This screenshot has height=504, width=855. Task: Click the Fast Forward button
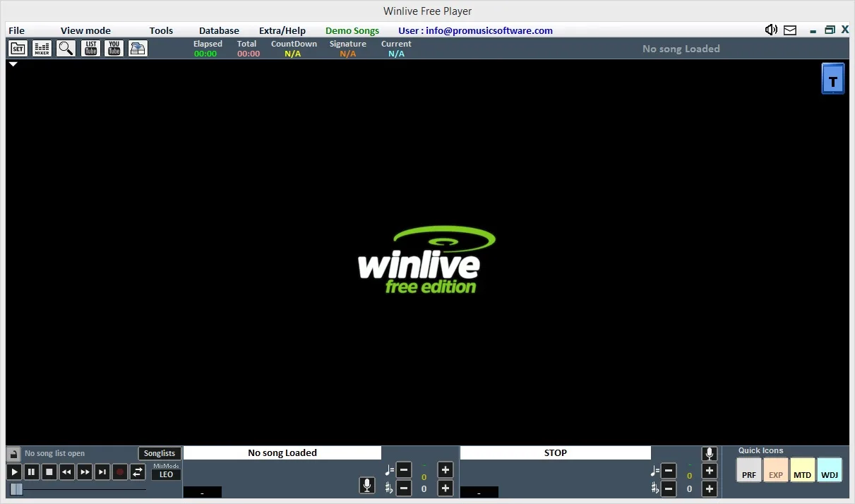85,472
